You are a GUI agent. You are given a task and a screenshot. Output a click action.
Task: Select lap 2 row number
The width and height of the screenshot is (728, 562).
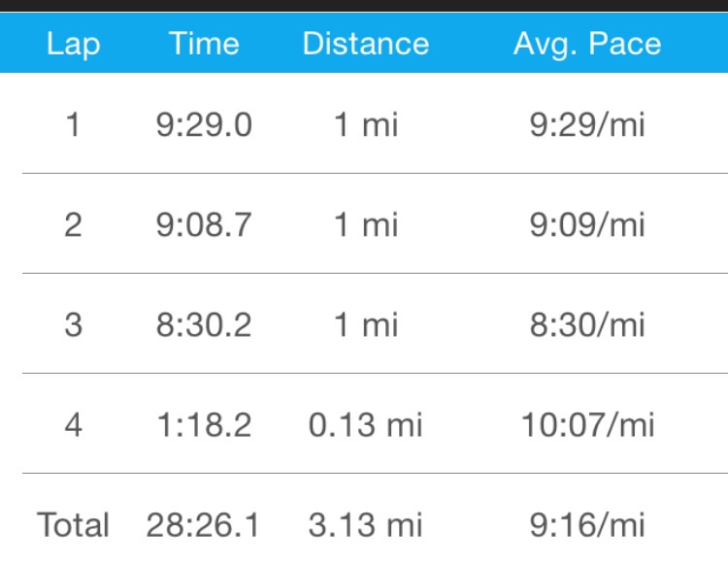pos(73,225)
